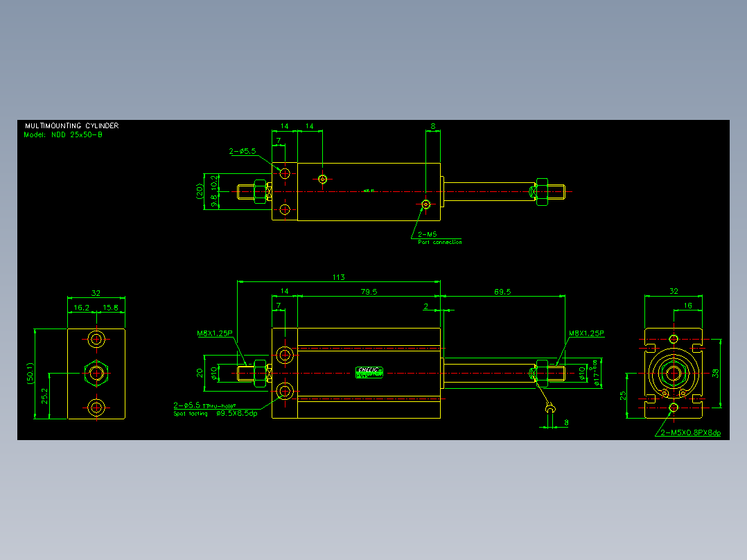Click the "MULTIMOUNTING CYLINDER" title text
Screen dimensions: 747x560
tap(72, 126)
